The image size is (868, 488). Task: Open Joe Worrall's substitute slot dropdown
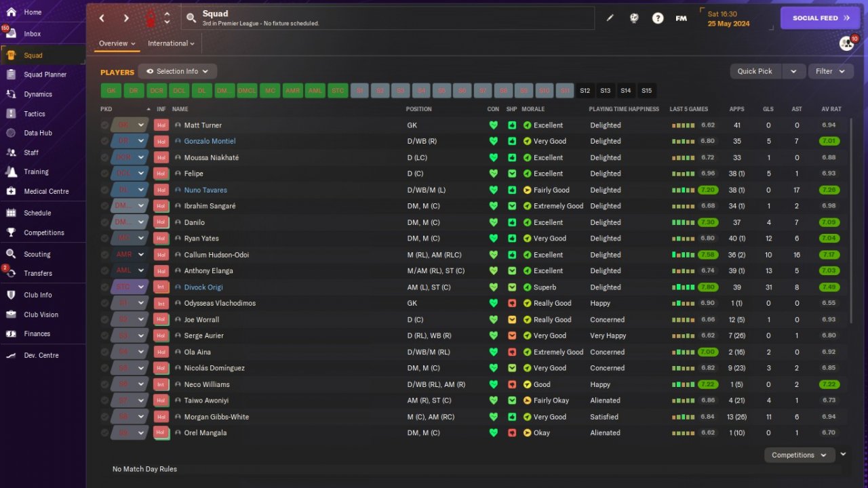pos(130,320)
